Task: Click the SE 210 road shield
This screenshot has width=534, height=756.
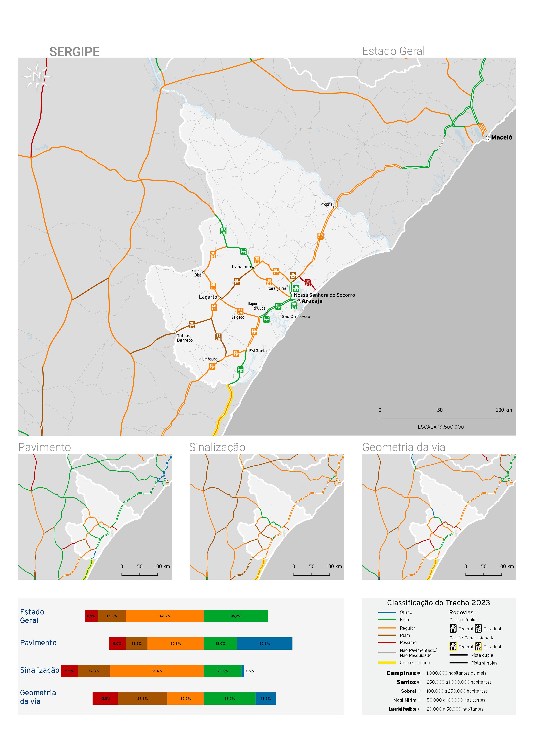Action: 276,272
